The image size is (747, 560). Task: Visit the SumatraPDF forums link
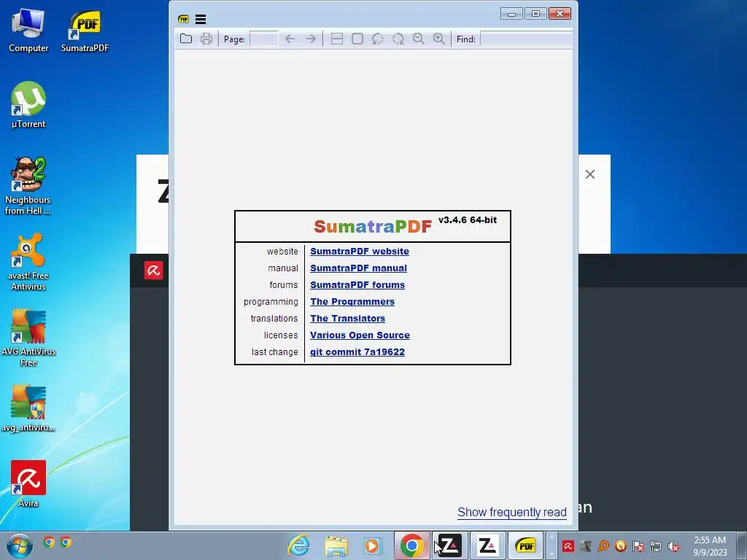pos(357,285)
